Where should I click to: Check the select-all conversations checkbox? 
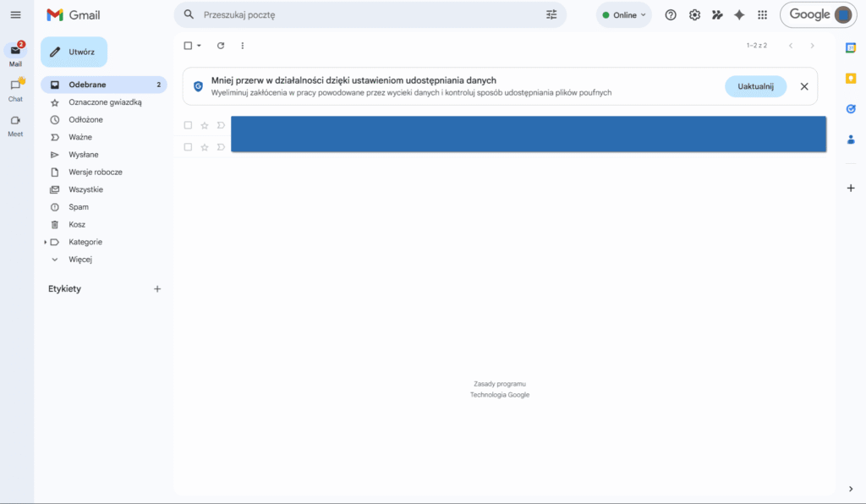[x=188, y=46]
